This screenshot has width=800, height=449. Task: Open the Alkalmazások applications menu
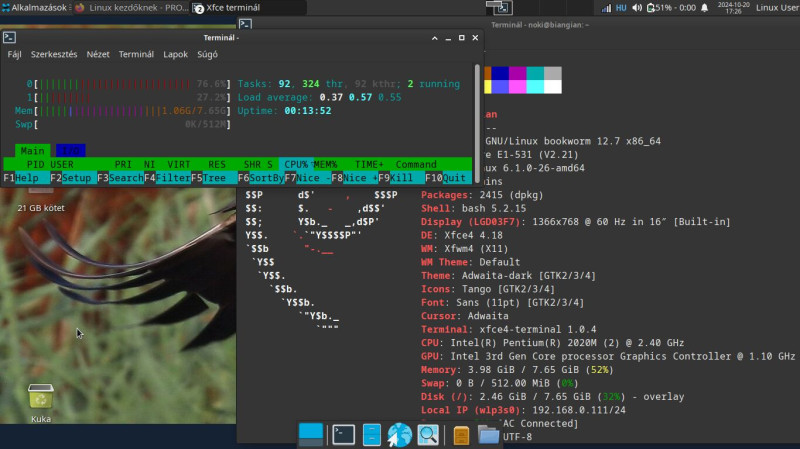point(34,8)
